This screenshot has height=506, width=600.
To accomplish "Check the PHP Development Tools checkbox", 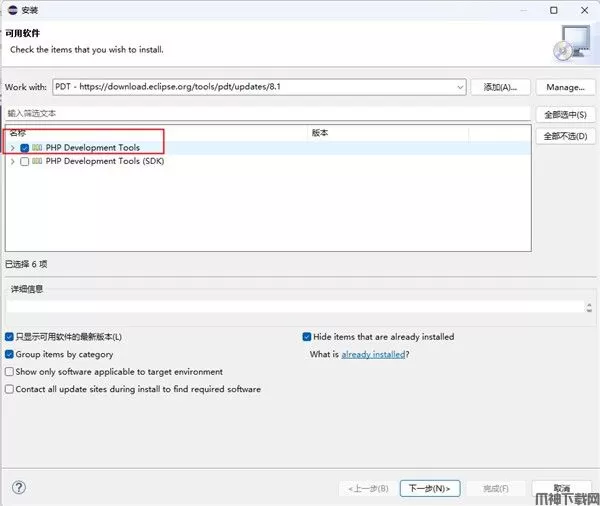I will click(25, 148).
